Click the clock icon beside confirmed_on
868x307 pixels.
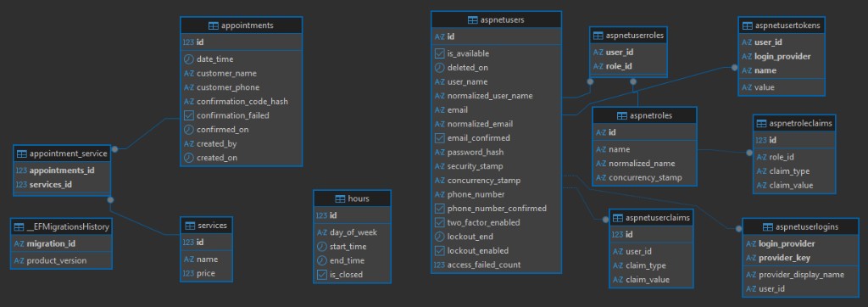(x=189, y=130)
